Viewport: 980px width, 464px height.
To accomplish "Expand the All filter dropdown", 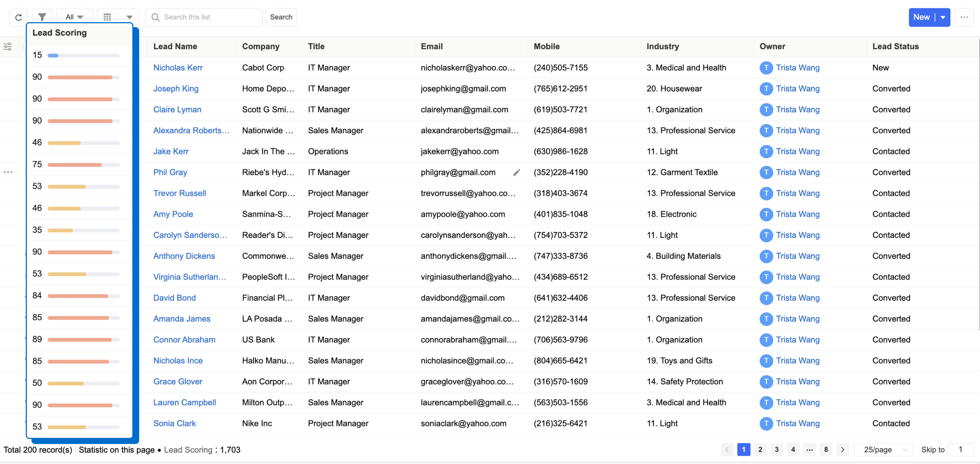I will 74,17.
